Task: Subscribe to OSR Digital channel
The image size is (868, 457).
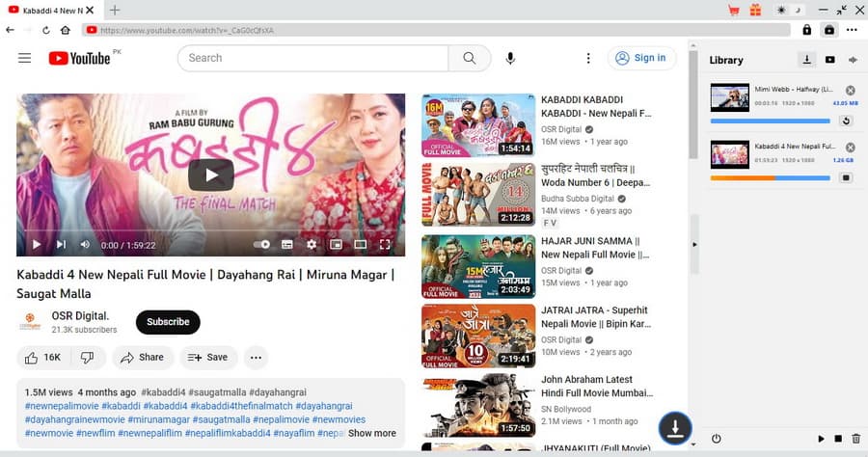Action: (168, 322)
